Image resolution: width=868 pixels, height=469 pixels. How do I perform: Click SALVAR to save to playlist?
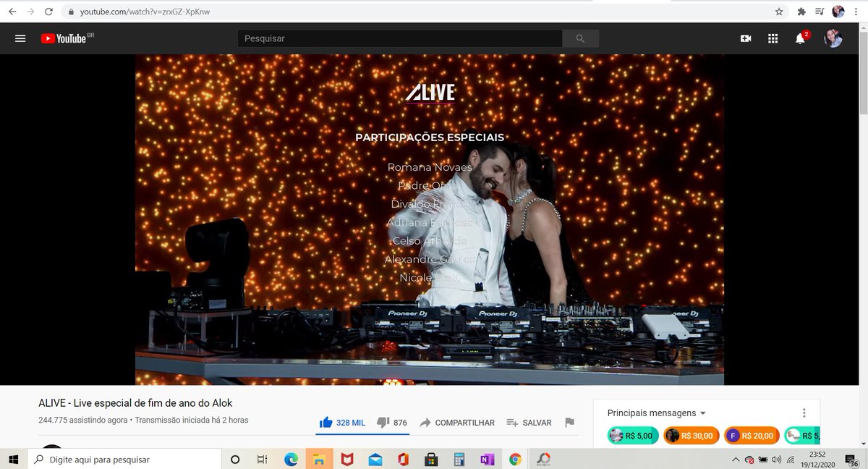point(529,423)
